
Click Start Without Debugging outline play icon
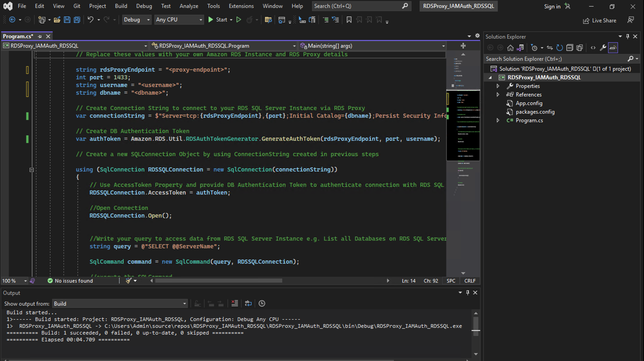tap(239, 20)
